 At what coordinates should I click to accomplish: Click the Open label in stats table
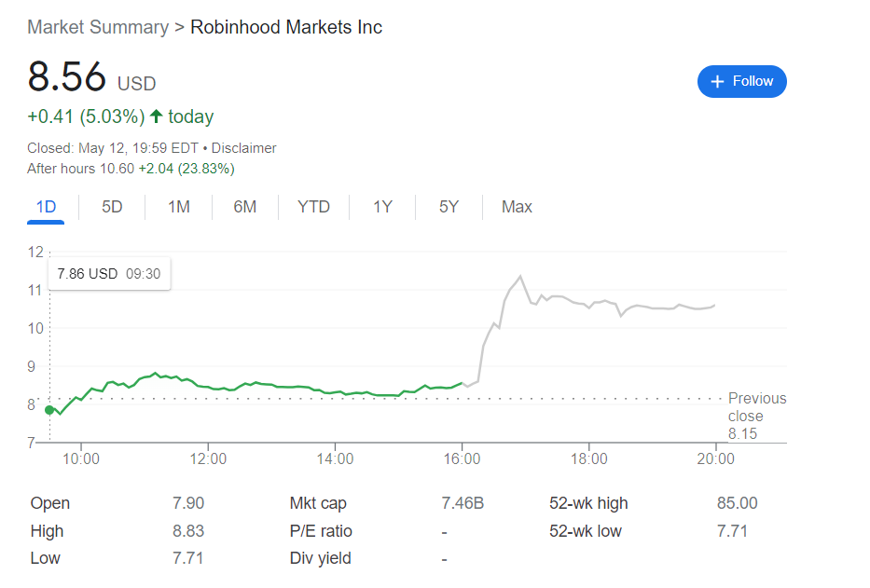[x=50, y=503]
